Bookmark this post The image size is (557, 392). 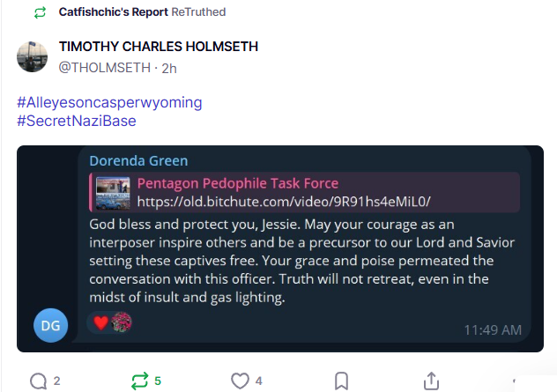(x=342, y=381)
